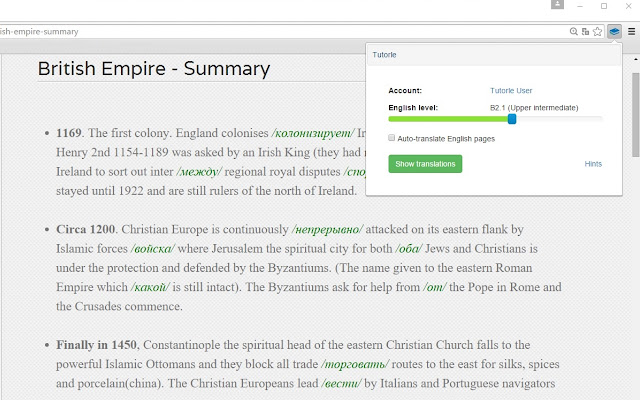Click the bookmark star icon
This screenshot has width=640, height=400.
[598, 31]
